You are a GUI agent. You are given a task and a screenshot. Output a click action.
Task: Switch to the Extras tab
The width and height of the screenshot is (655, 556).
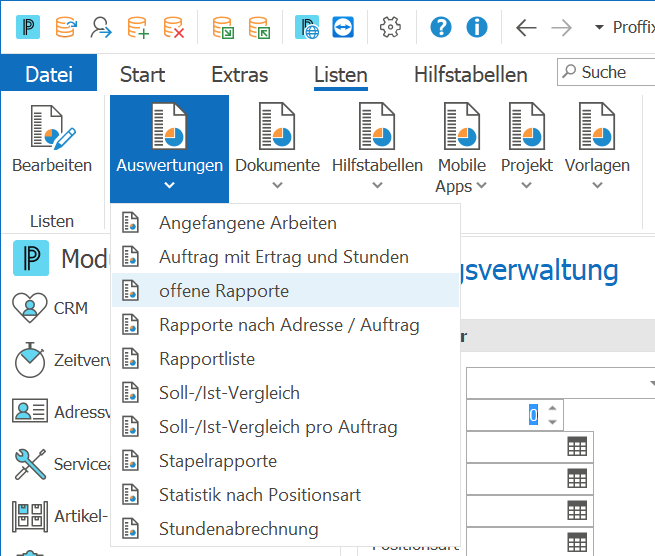click(239, 75)
